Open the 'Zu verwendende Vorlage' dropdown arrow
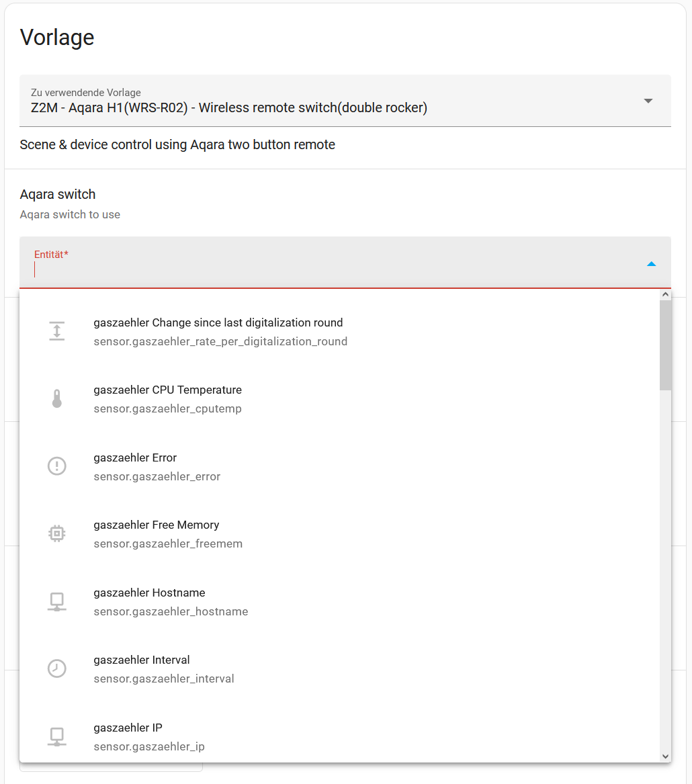This screenshot has height=784, width=692. (648, 101)
